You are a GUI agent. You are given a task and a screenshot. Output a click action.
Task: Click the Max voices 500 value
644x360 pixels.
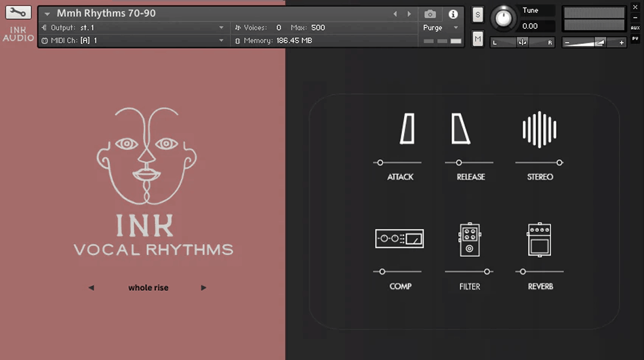(x=318, y=28)
